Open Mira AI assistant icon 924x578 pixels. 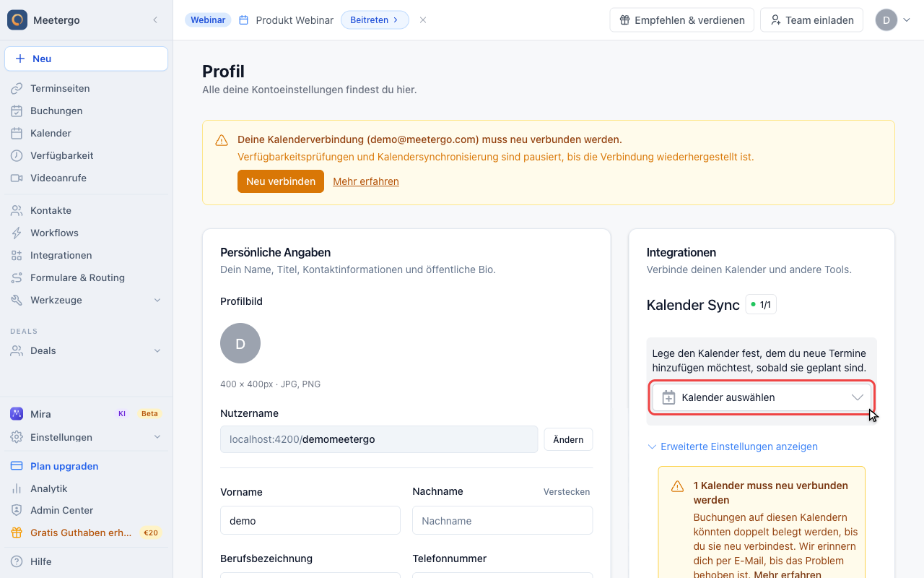17,414
